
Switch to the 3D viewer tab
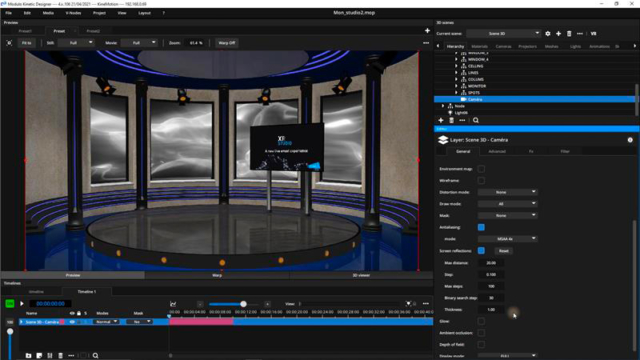(361, 276)
